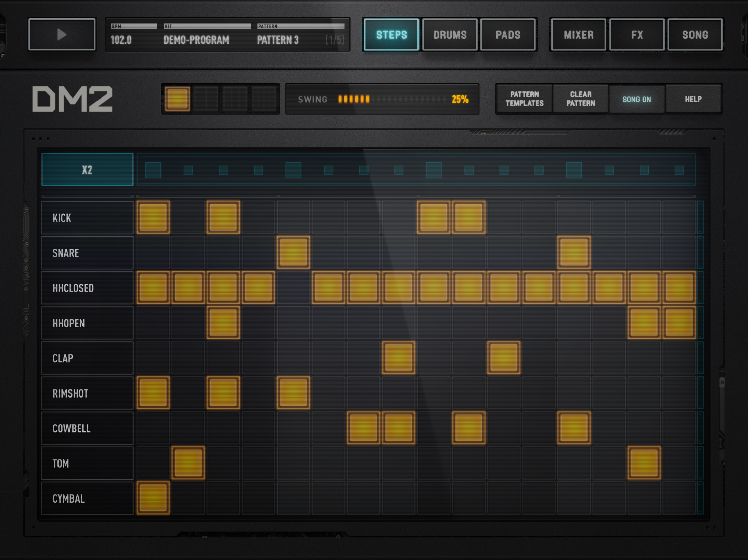Screen dimensions: 748x560
Task: Open the STEPS tab
Action: 391,35
